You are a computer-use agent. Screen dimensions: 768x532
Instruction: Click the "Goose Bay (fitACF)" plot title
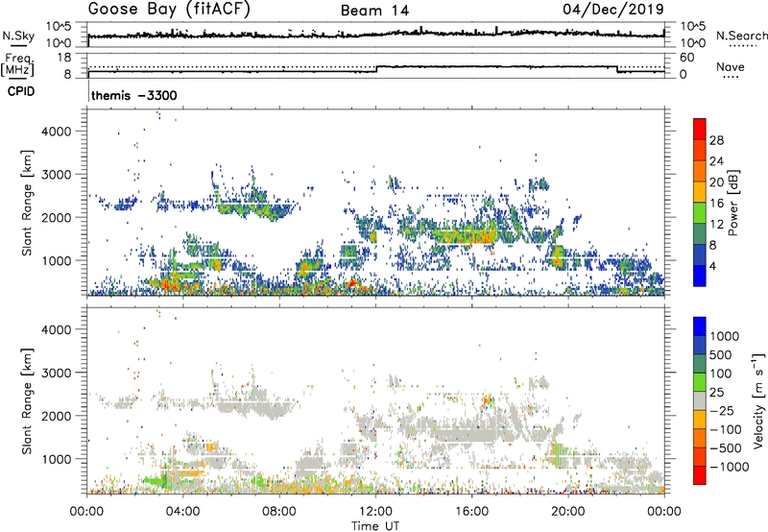click(x=169, y=10)
